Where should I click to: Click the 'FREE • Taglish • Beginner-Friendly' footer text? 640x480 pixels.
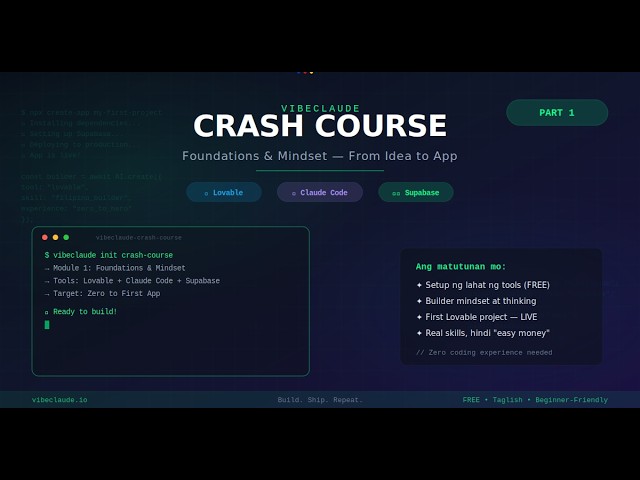(x=535, y=400)
